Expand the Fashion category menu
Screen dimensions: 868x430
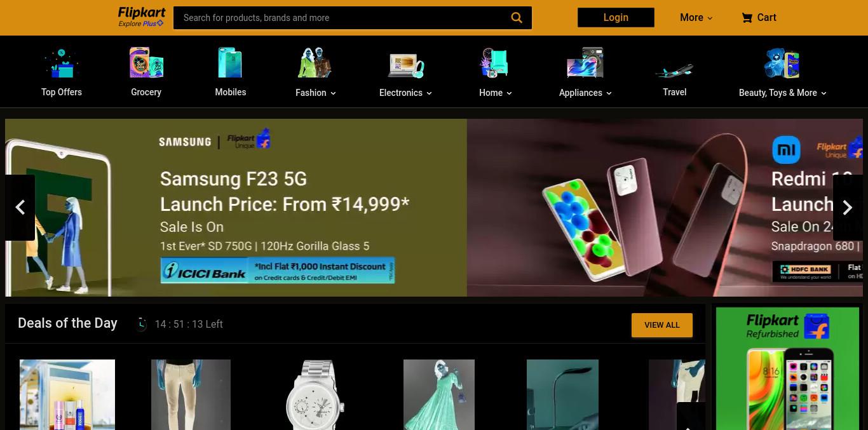pos(316,93)
